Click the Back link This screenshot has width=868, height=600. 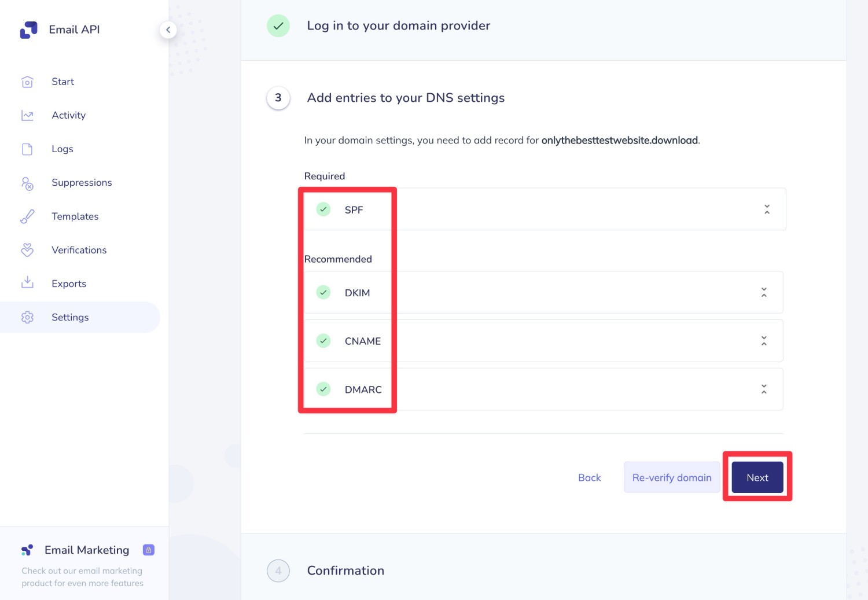590,477
